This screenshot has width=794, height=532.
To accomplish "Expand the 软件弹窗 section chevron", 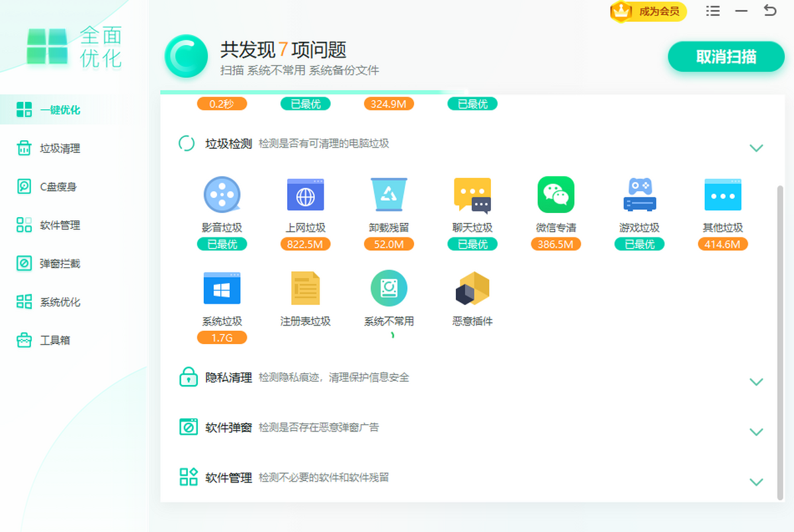I will 756,432.
